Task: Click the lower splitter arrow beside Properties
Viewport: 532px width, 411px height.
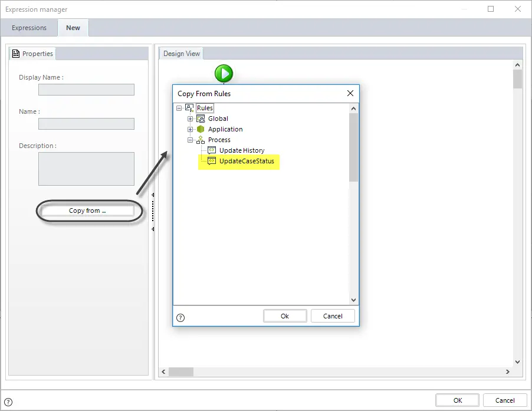Action: pyautogui.click(x=153, y=229)
